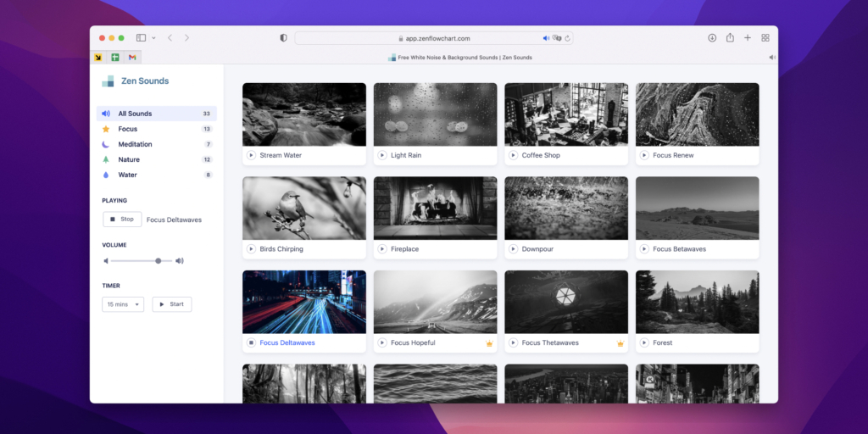Click the Focus Betawaves thumbnail image

[698, 209]
